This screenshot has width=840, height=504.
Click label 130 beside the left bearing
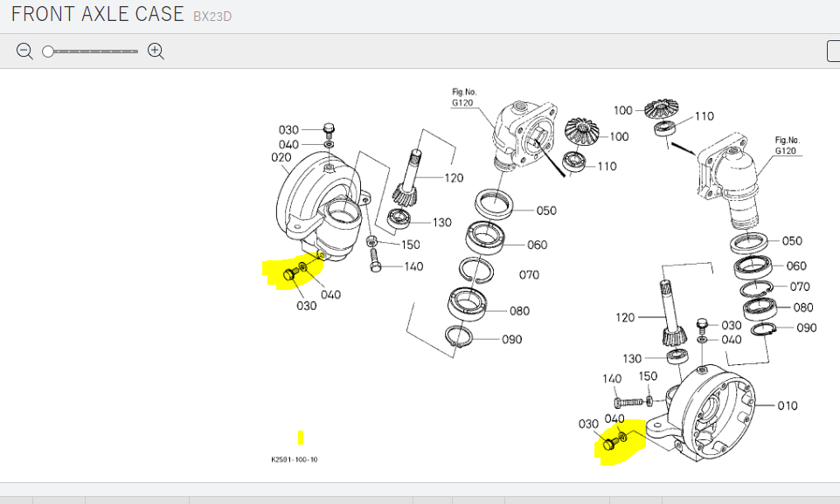click(x=441, y=223)
